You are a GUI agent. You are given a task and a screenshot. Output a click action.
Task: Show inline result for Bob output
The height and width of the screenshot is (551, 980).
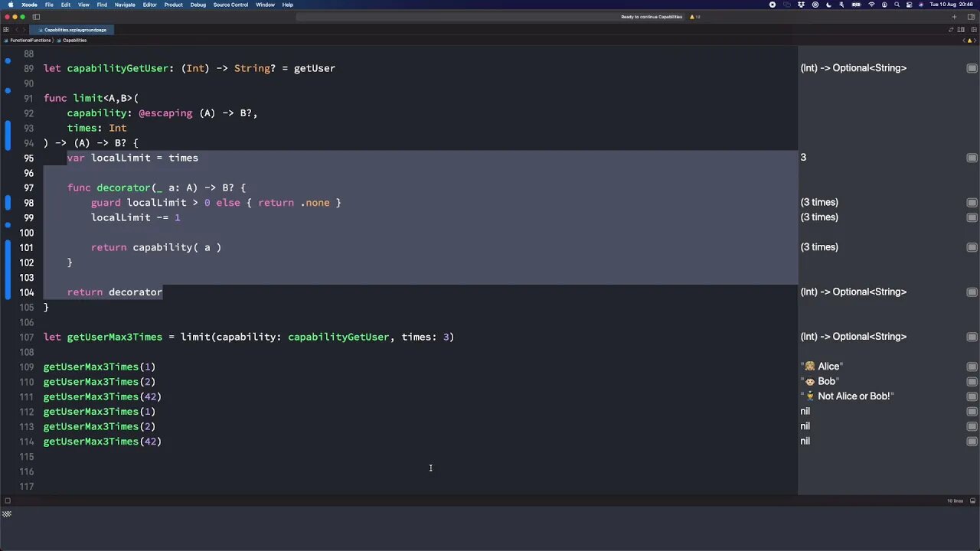pos(972,382)
